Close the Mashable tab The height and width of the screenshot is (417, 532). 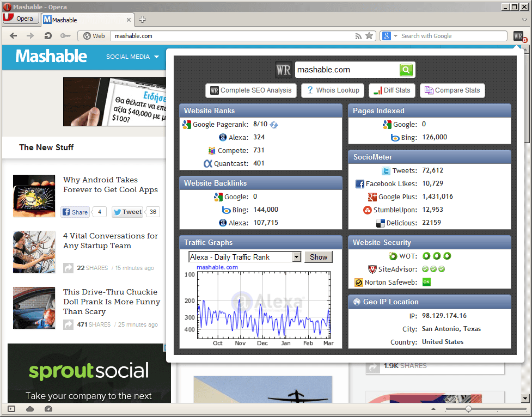click(129, 20)
